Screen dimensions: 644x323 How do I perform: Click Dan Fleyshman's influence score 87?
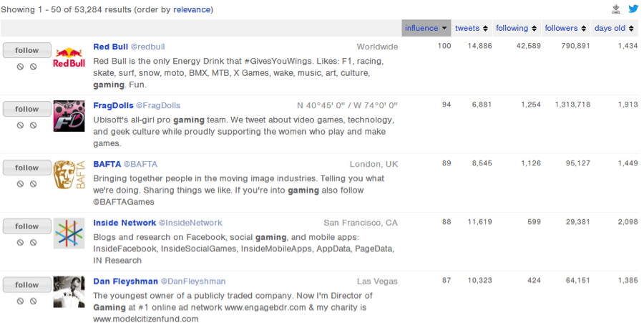447,281
